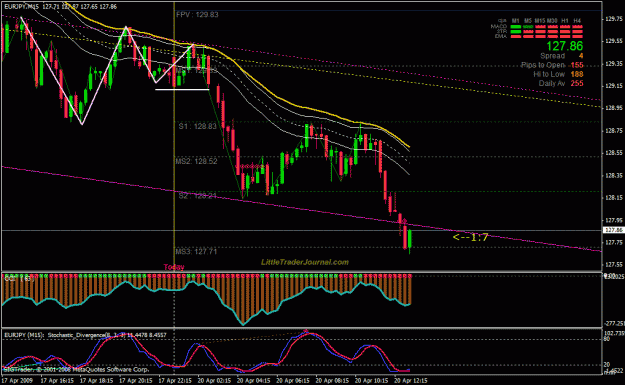Click the green MACD M5 signal bar
This screenshot has height=385, width=625.
tap(528, 27)
